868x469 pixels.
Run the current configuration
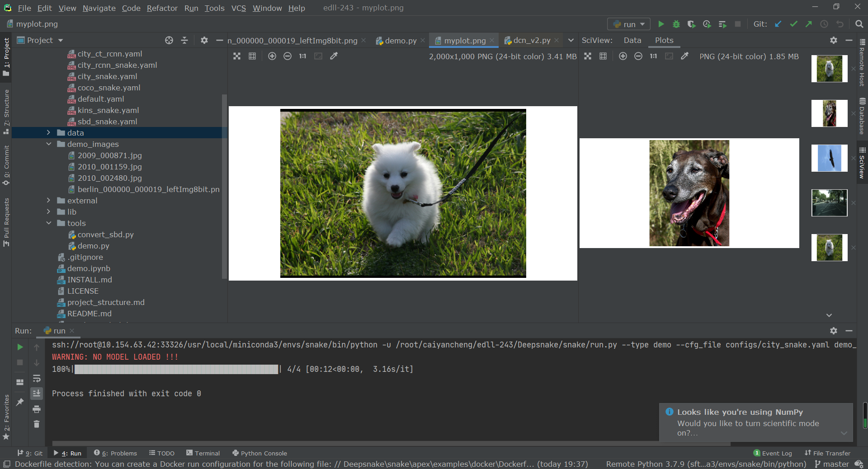661,24
